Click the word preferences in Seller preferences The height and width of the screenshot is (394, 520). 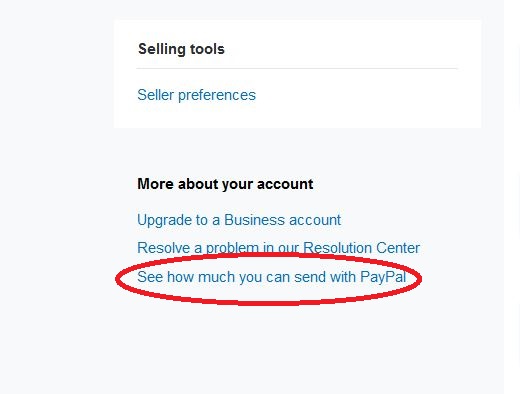pos(217,96)
